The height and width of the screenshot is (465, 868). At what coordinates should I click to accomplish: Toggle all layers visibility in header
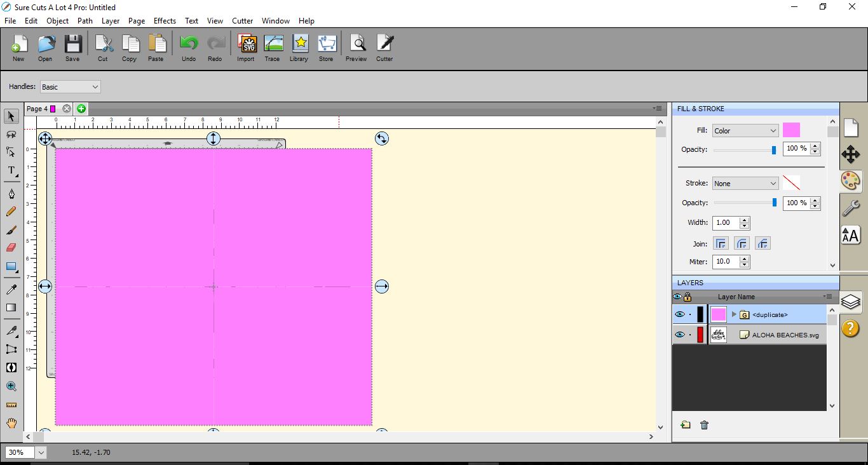[x=677, y=297]
